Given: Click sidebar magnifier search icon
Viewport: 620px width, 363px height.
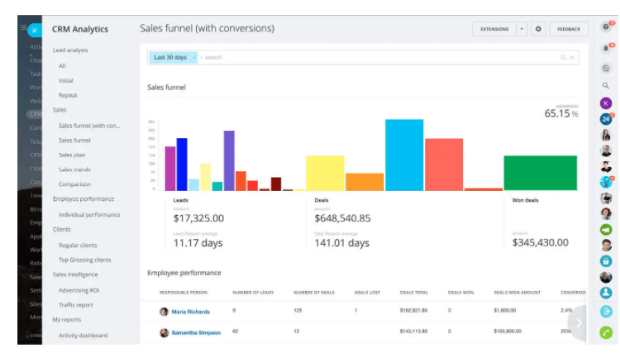Looking at the screenshot, I should pos(606,85).
